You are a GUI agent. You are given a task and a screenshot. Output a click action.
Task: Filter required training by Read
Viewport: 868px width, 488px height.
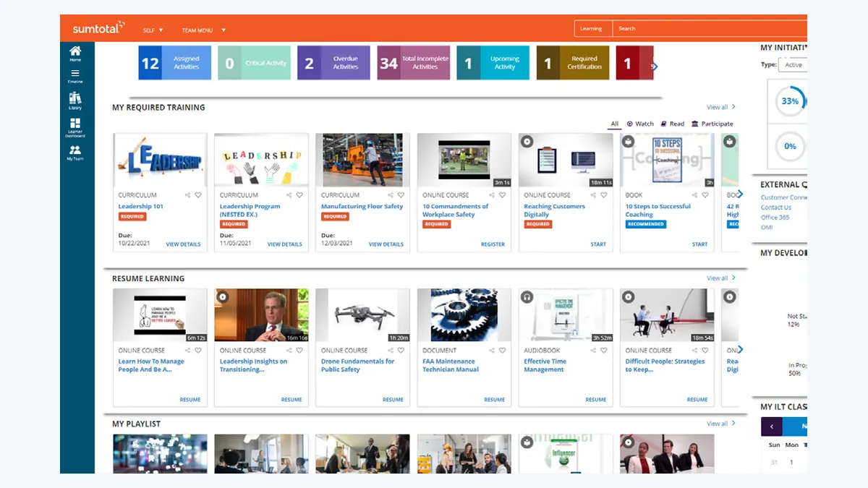(x=673, y=124)
